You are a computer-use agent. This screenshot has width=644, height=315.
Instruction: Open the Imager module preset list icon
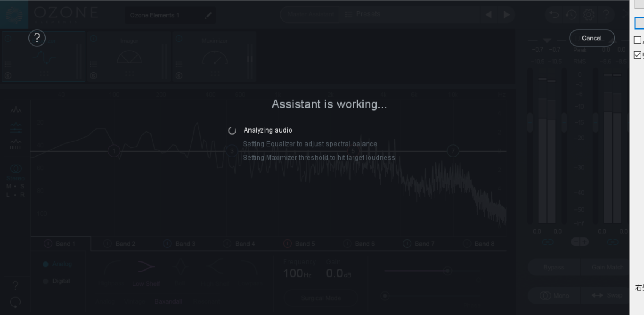pos(93,64)
